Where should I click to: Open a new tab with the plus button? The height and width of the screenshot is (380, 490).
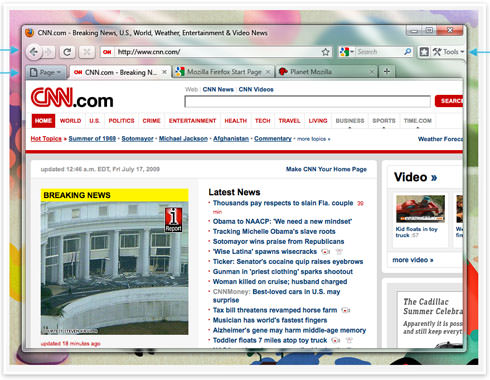pos(387,71)
